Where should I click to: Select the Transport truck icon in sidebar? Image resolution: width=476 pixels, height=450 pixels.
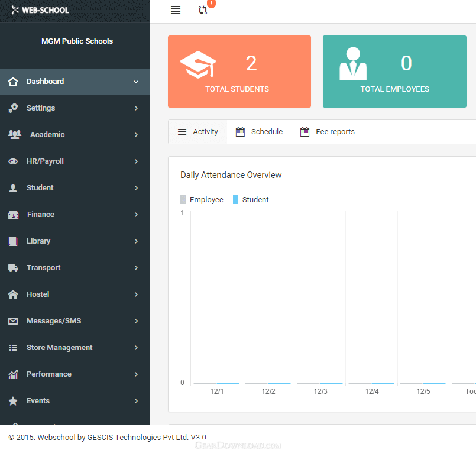coord(13,268)
